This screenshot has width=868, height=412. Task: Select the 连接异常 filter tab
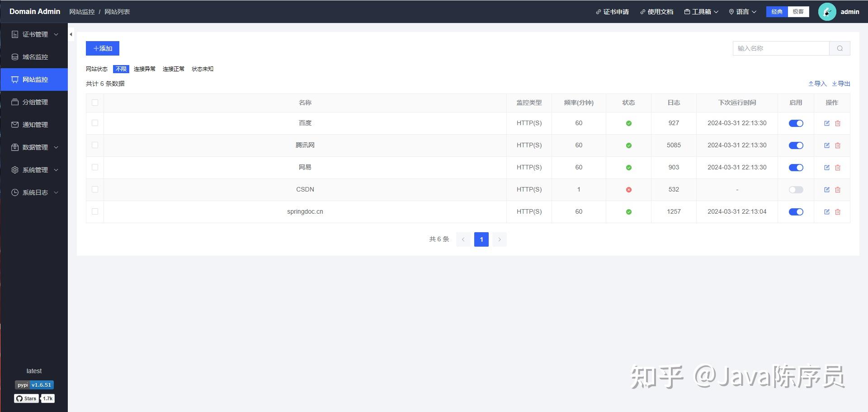click(145, 69)
